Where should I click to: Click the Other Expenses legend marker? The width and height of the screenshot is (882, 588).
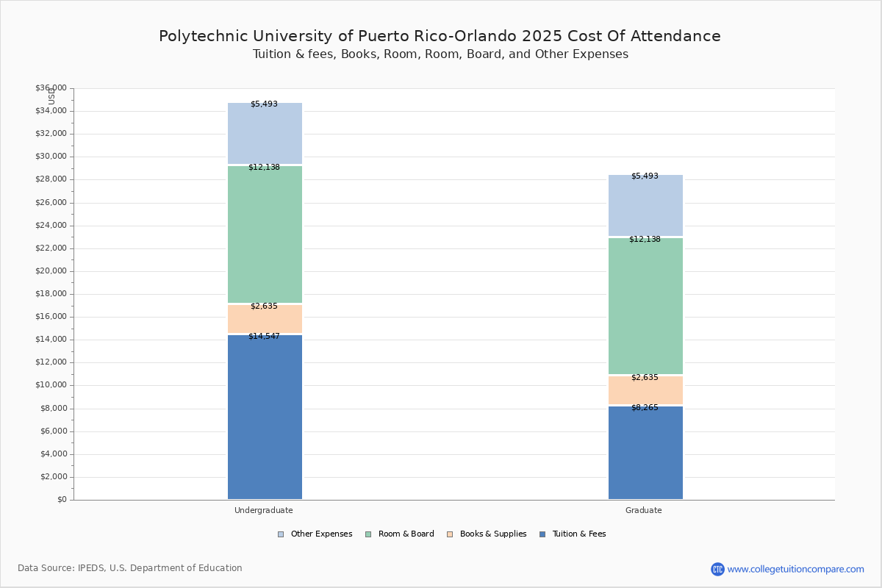[x=281, y=534]
